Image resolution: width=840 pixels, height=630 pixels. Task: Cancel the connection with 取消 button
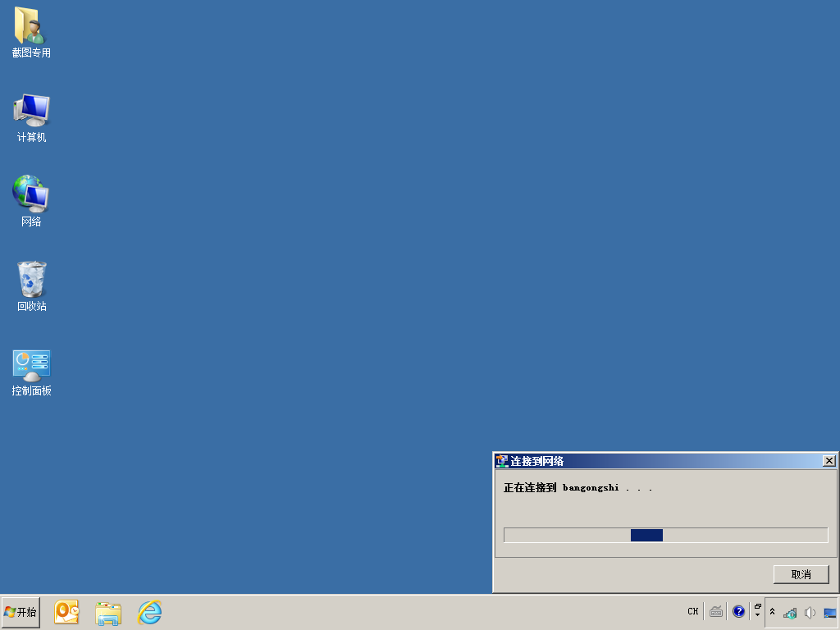[801, 574]
